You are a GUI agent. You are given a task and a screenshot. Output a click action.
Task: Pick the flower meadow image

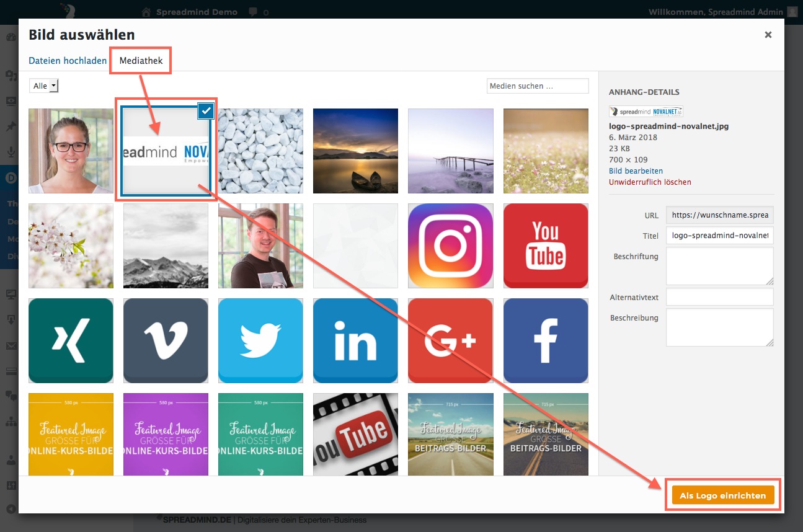[546, 151]
